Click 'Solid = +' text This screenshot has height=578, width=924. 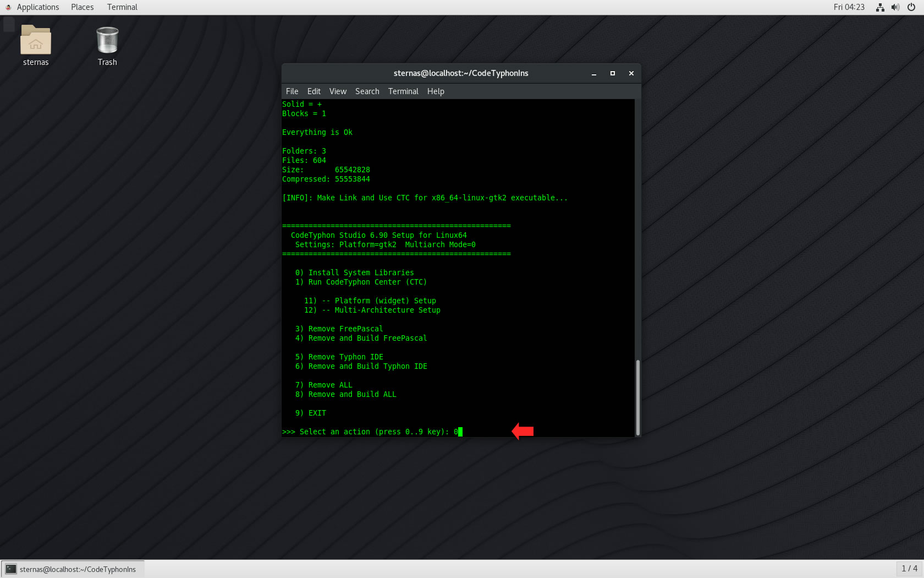coord(302,104)
